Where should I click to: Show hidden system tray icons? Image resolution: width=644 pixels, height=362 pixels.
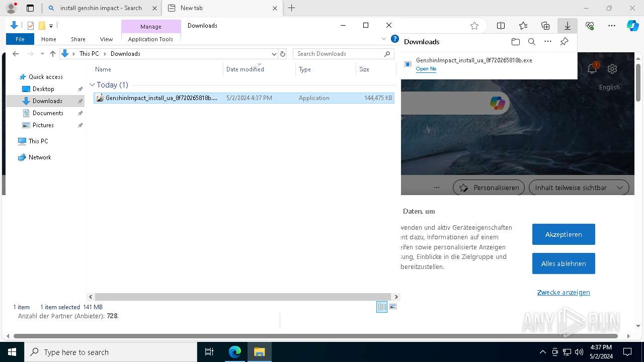coord(542,352)
